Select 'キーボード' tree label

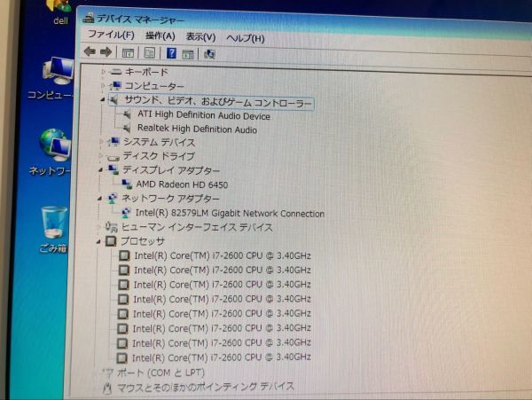(x=146, y=72)
